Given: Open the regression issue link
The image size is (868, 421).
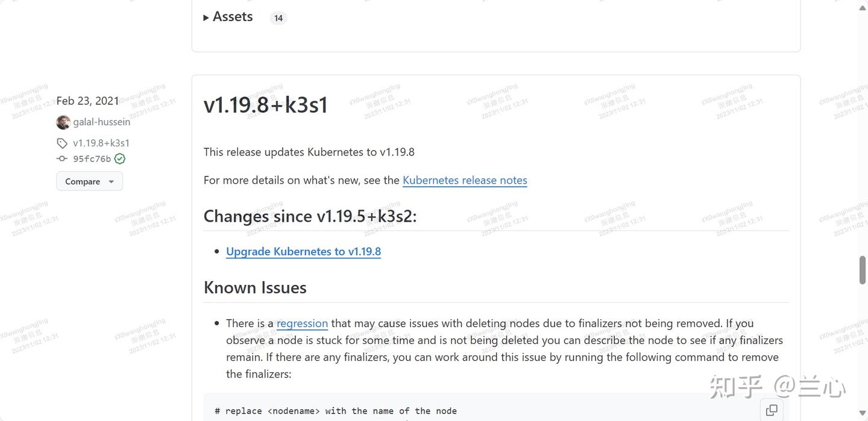Looking at the screenshot, I should click(x=302, y=323).
